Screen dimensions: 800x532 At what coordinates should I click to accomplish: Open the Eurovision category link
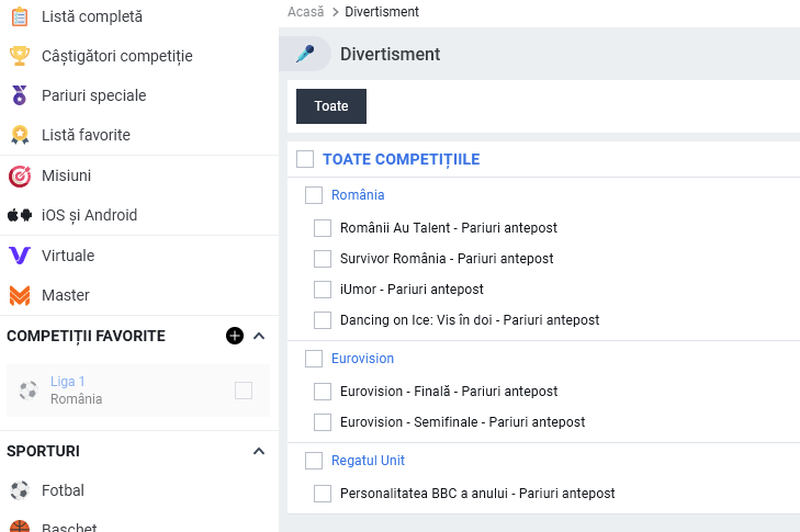coord(363,358)
